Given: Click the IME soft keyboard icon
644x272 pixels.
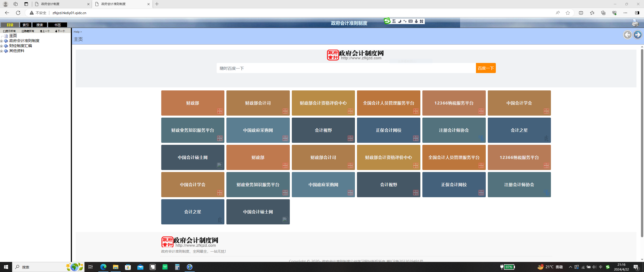Looking at the screenshot, I should (x=411, y=21).
